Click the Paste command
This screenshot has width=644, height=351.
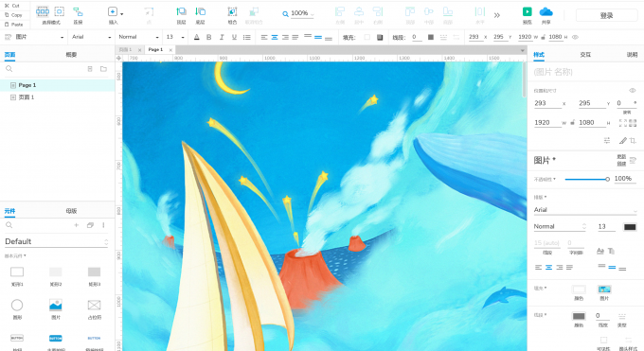tap(13, 25)
